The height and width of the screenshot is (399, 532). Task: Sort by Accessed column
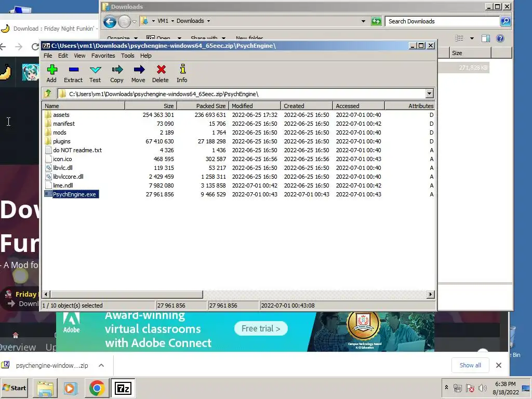point(358,106)
